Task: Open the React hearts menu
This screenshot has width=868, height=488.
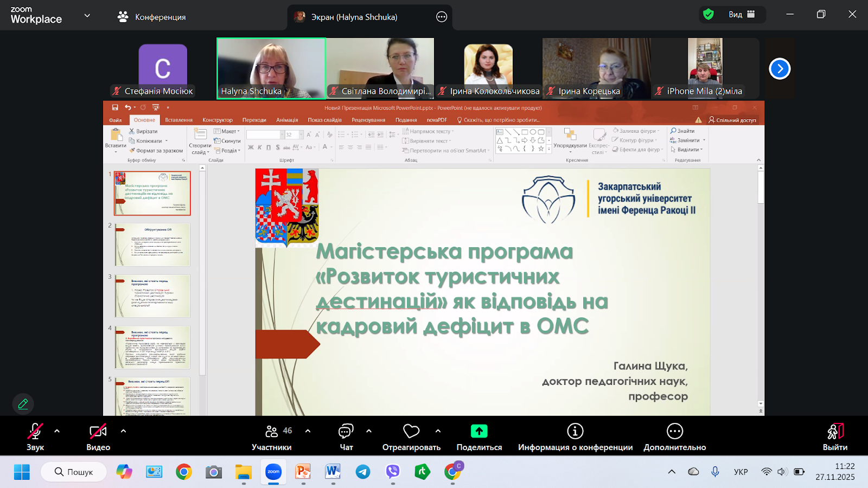Action: (x=411, y=436)
